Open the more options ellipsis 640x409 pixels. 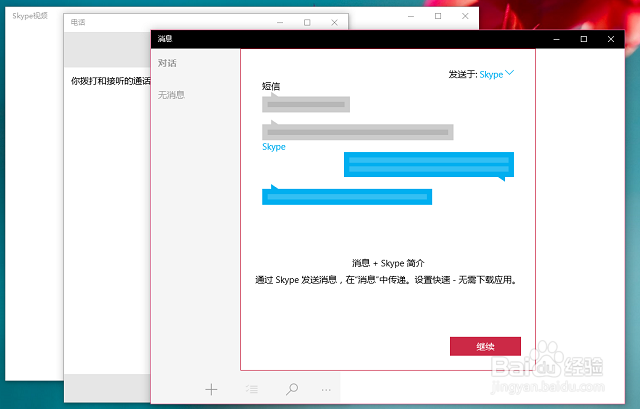tap(326, 390)
